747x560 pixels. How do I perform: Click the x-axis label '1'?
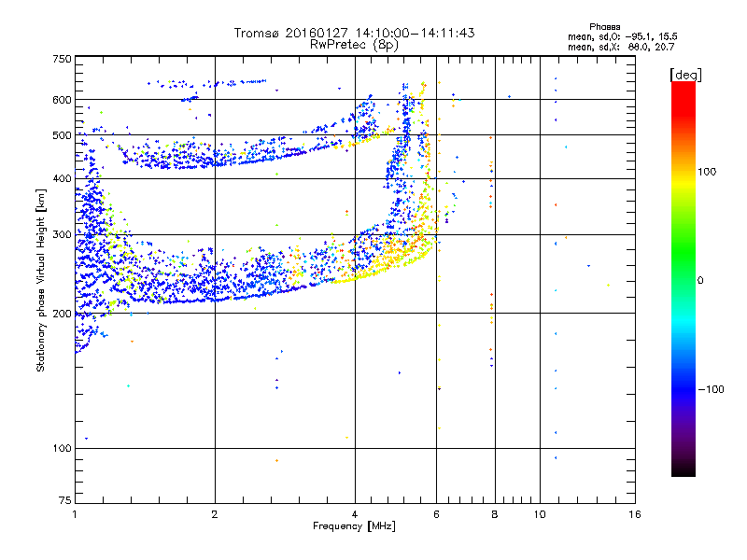pos(75,514)
